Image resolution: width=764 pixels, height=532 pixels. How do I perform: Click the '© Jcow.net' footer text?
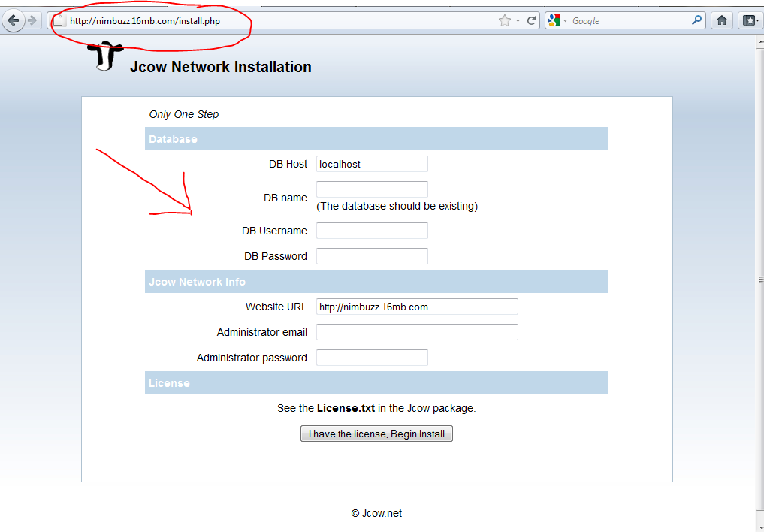point(376,513)
